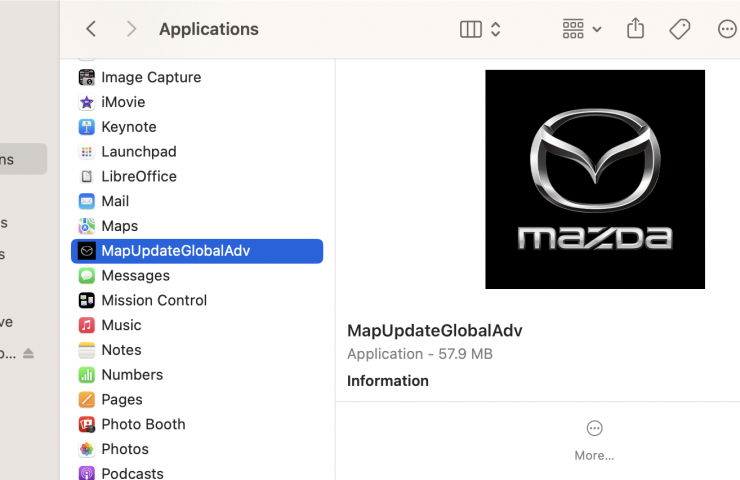Click the More… button in preview pane

click(x=594, y=439)
